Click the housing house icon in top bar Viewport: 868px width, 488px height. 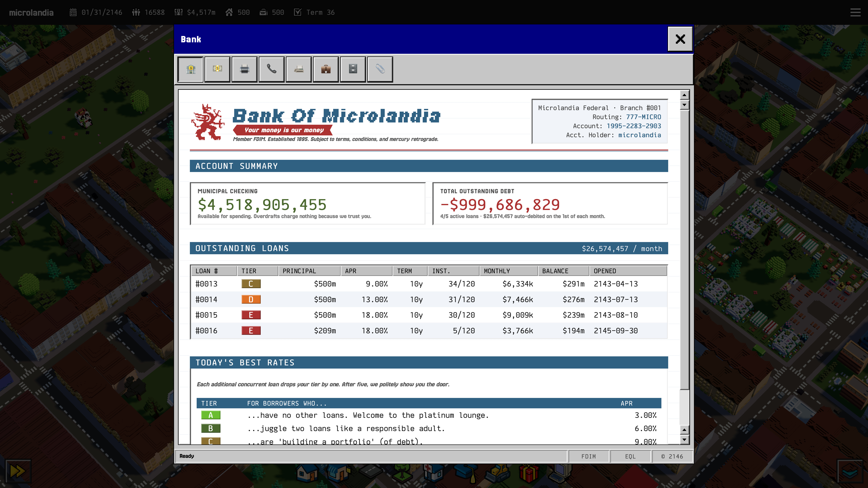click(229, 13)
